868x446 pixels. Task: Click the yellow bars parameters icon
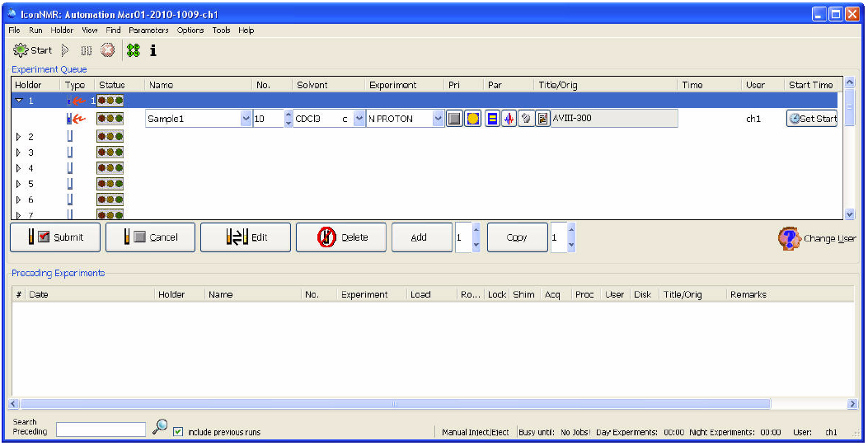coord(492,119)
